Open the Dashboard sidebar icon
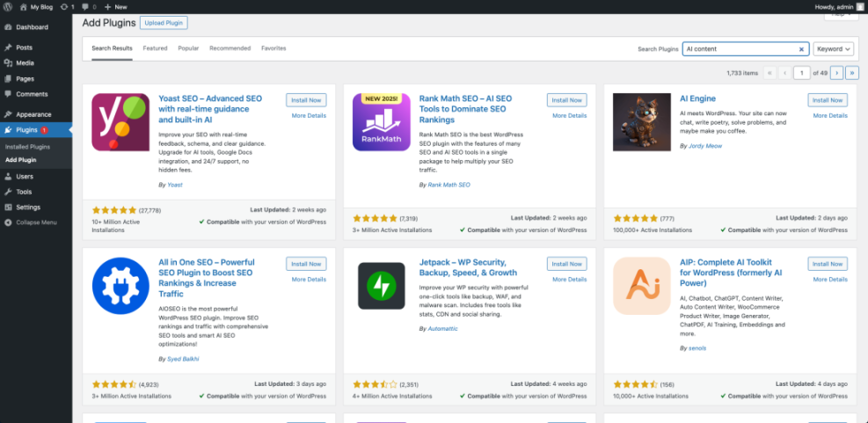Image resolution: width=868 pixels, height=423 pixels. (8, 27)
